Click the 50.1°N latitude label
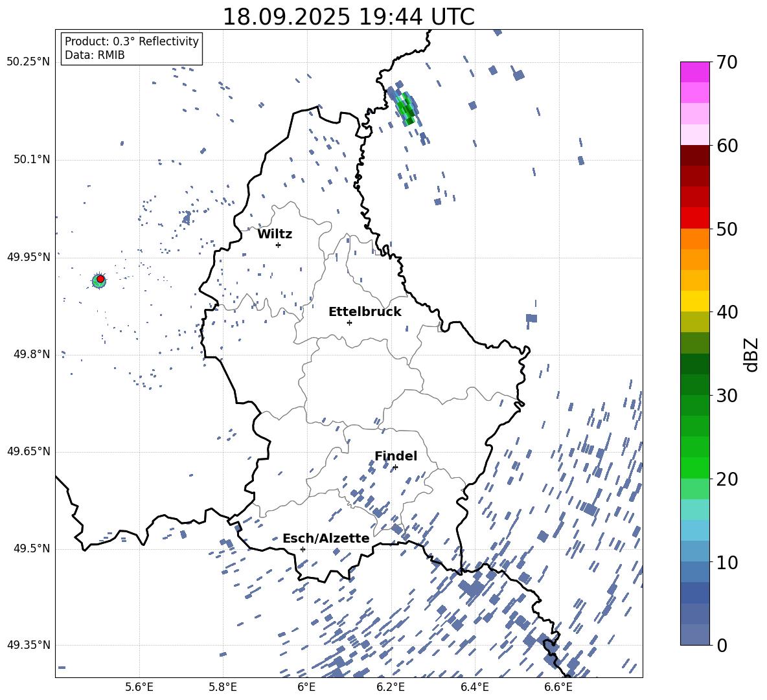 (x=31, y=160)
